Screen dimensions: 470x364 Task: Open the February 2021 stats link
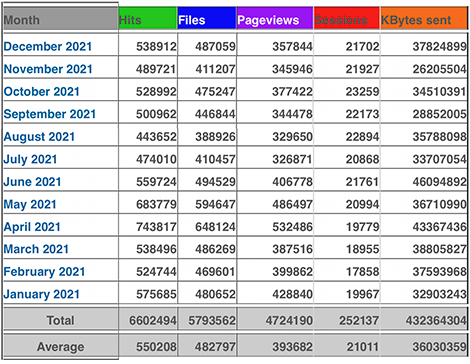coord(44,272)
